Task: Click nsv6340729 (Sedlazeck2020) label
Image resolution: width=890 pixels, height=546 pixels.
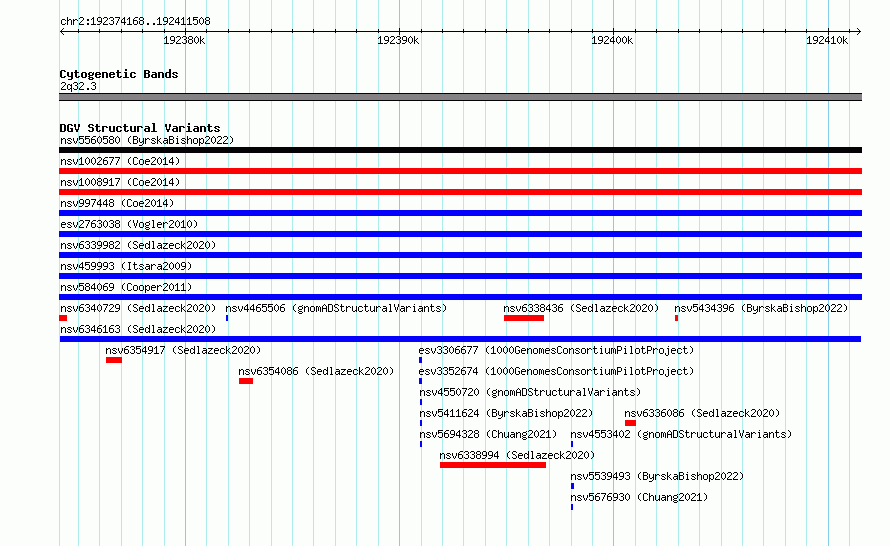Action: coord(138,308)
